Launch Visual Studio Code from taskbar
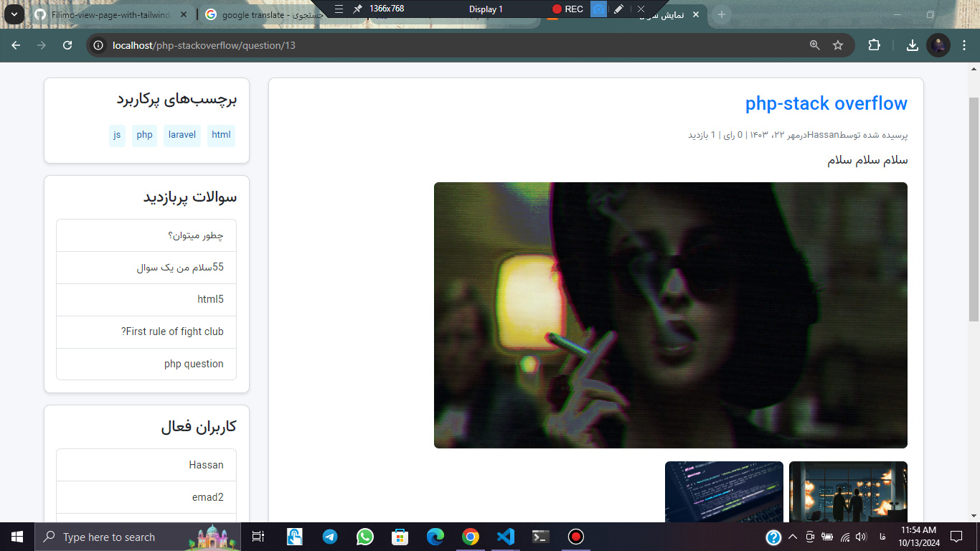The height and width of the screenshot is (551, 980). pos(506,537)
